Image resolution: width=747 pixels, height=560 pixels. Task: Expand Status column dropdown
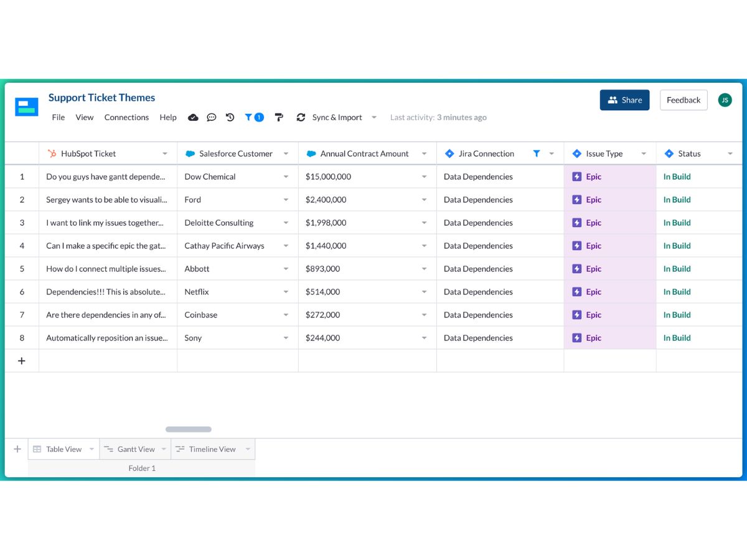(730, 154)
